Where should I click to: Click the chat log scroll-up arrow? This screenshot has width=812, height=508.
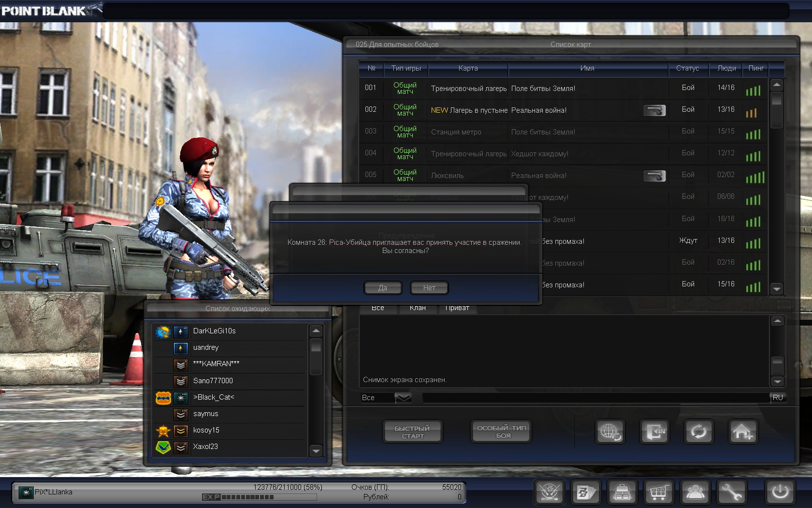777,321
